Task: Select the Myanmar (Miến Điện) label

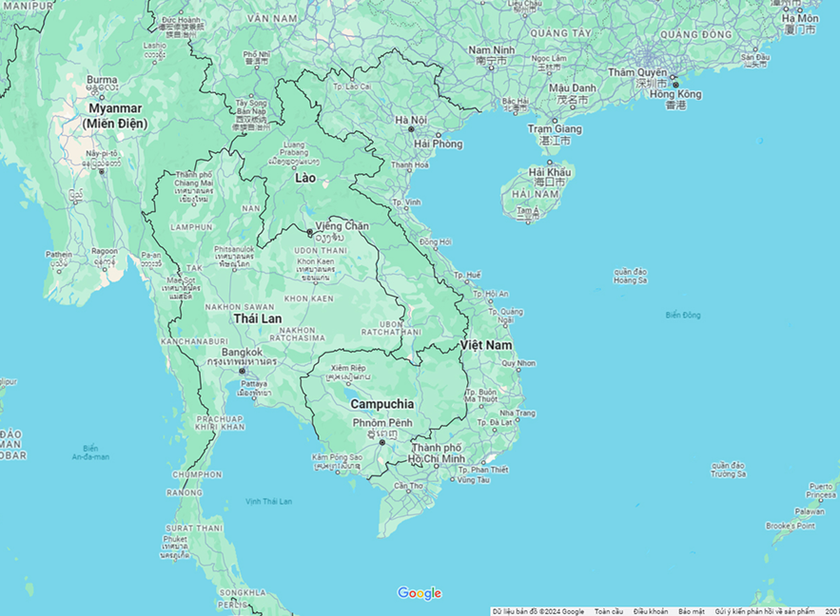Action: pos(111,116)
